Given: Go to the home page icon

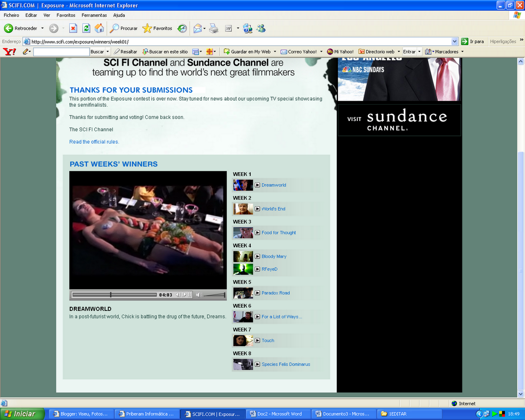Looking at the screenshot, I should (x=99, y=29).
